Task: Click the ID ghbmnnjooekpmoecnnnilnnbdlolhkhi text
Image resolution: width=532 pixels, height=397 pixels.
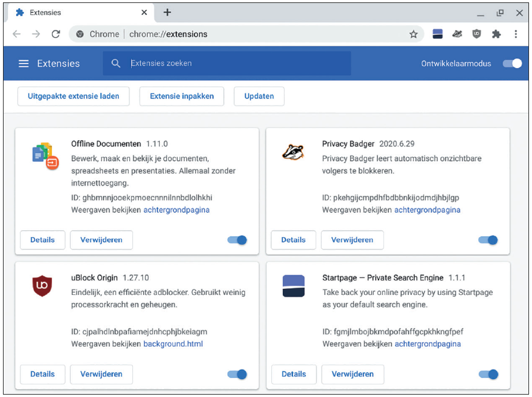Action: (141, 198)
